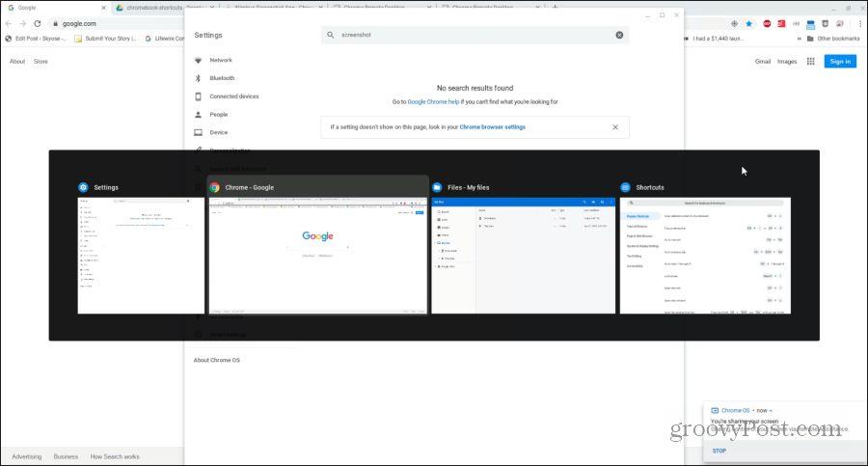Image resolution: width=868 pixels, height=466 pixels.
Task: Open the Other bookmarks folder
Action: pyautogui.click(x=833, y=39)
